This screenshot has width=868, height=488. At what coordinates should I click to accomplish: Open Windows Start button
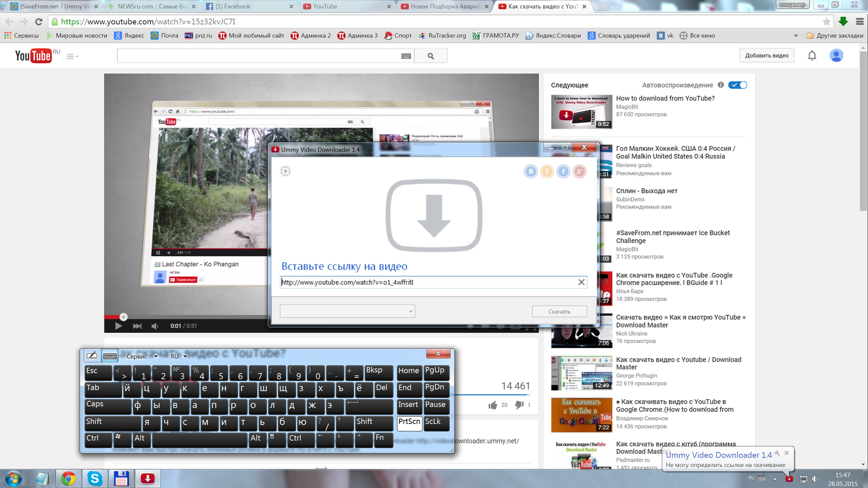(x=13, y=479)
